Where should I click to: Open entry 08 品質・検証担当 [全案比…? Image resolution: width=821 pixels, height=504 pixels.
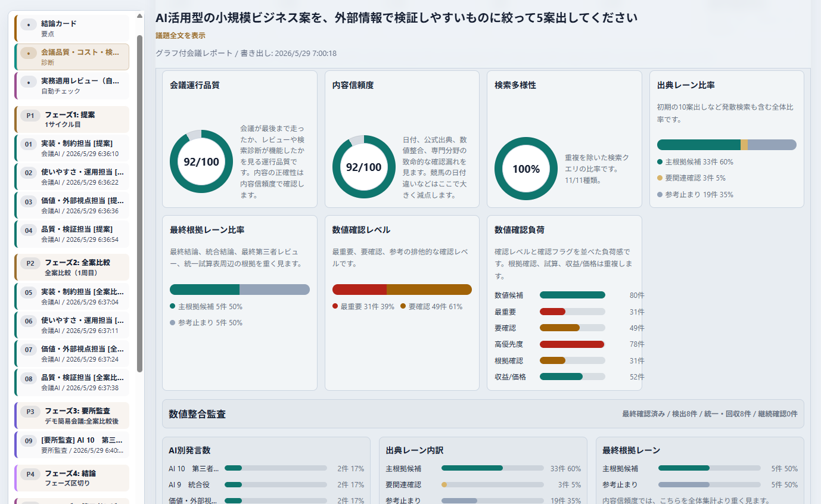72,382
